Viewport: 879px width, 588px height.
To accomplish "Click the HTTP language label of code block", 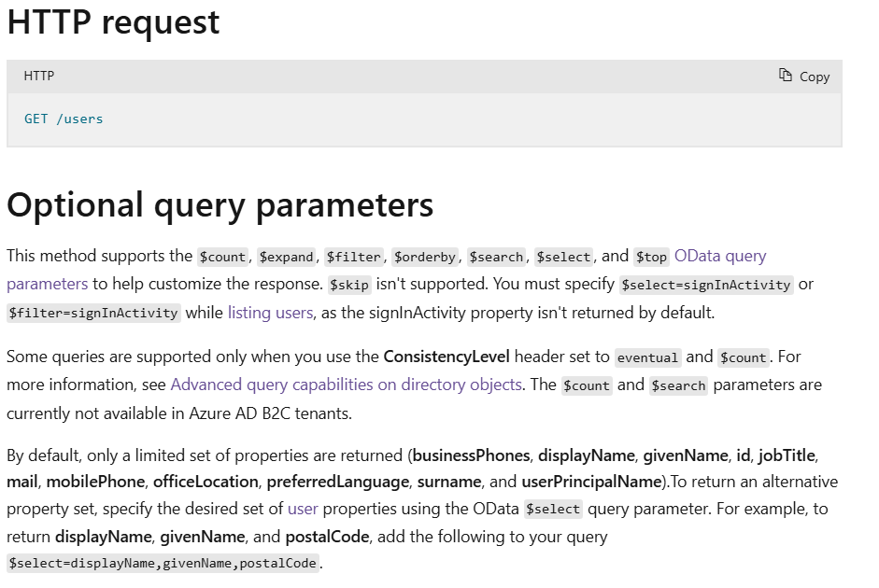I will (x=38, y=76).
